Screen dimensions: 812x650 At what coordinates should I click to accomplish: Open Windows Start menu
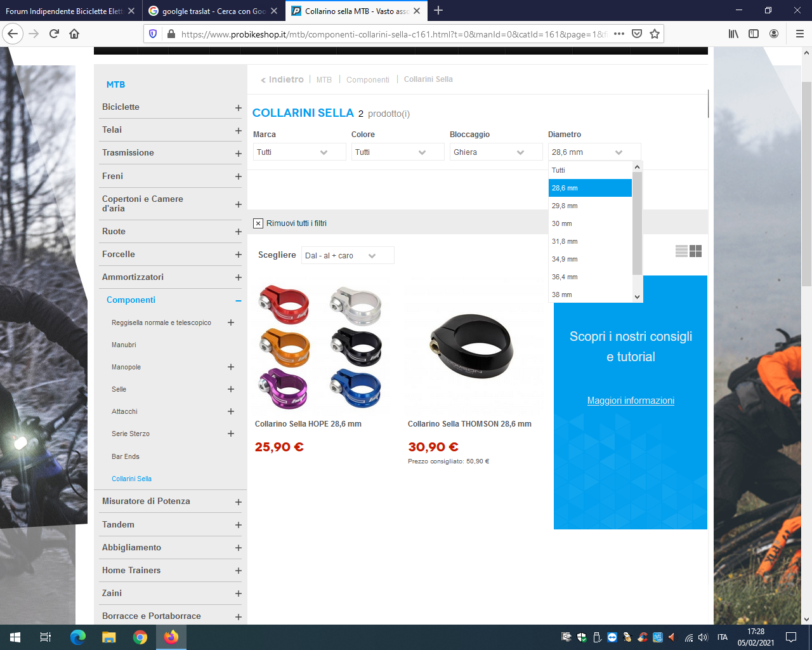pyautogui.click(x=15, y=637)
